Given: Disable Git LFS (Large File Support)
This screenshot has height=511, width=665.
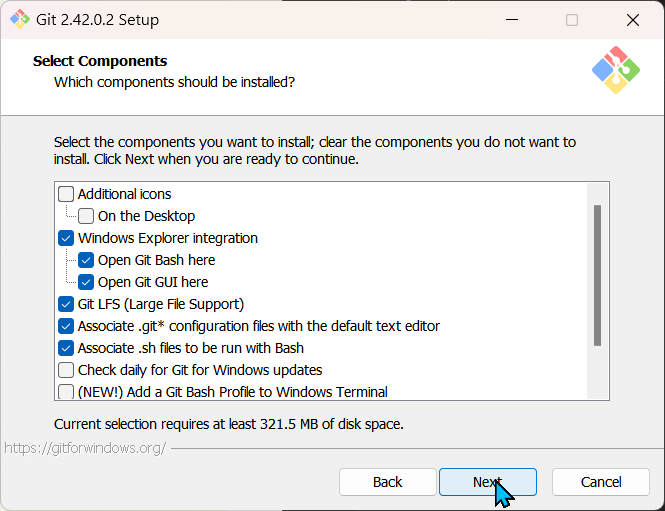Looking at the screenshot, I should pos(66,304).
